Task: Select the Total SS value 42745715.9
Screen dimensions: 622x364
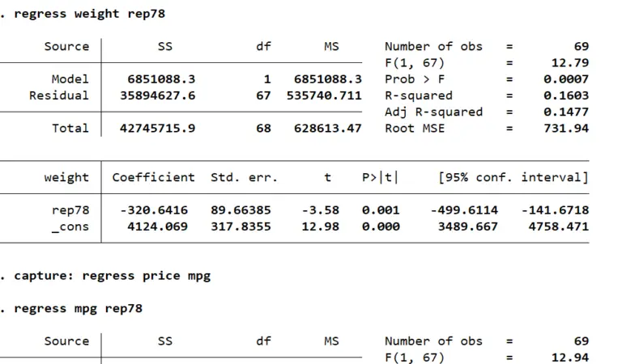Action: (158, 128)
